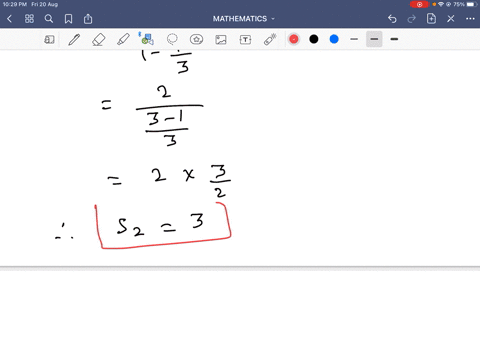Open the search tool
Viewport: 480px width, 360px height.
click(49, 19)
